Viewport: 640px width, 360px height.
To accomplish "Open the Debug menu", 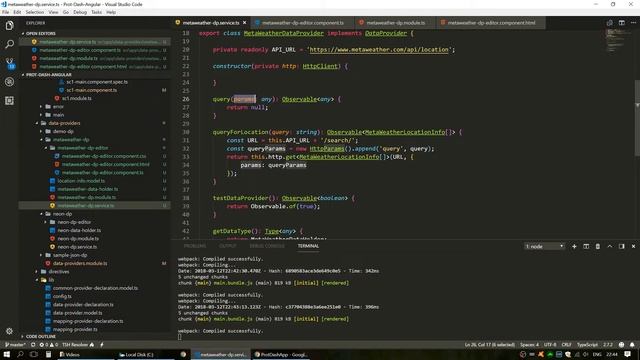I will click(x=80, y=12).
